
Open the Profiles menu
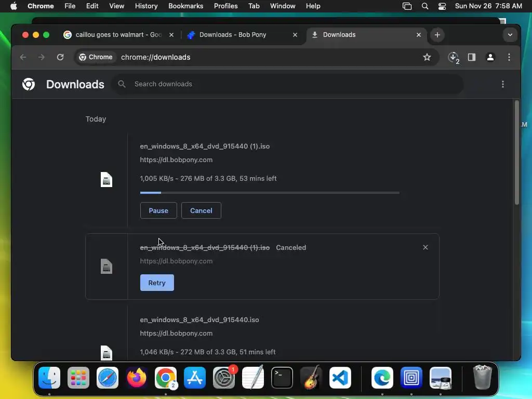click(225, 6)
